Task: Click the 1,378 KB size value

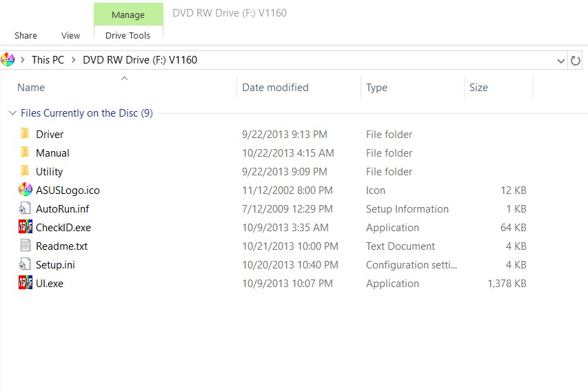Action: (x=507, y=283)
